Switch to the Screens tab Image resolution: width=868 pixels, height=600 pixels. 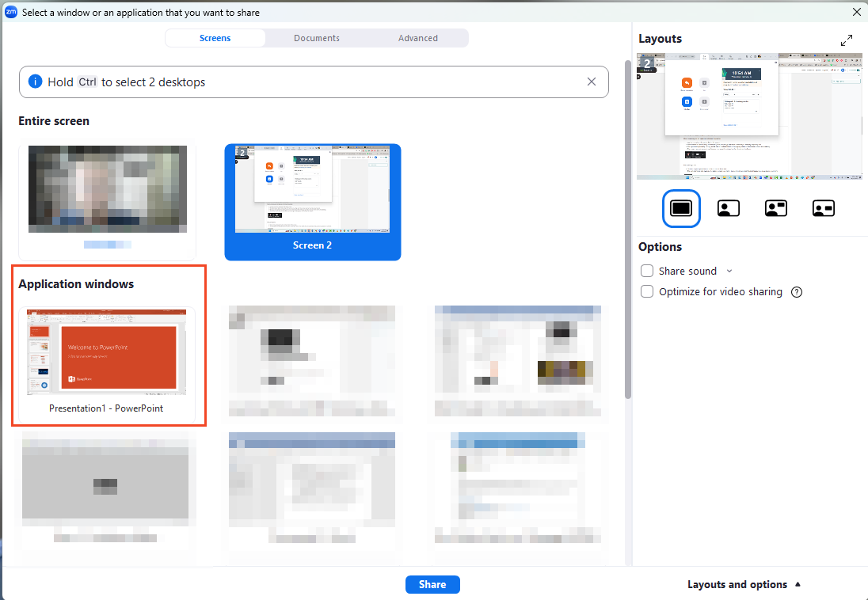coord(215,38)
